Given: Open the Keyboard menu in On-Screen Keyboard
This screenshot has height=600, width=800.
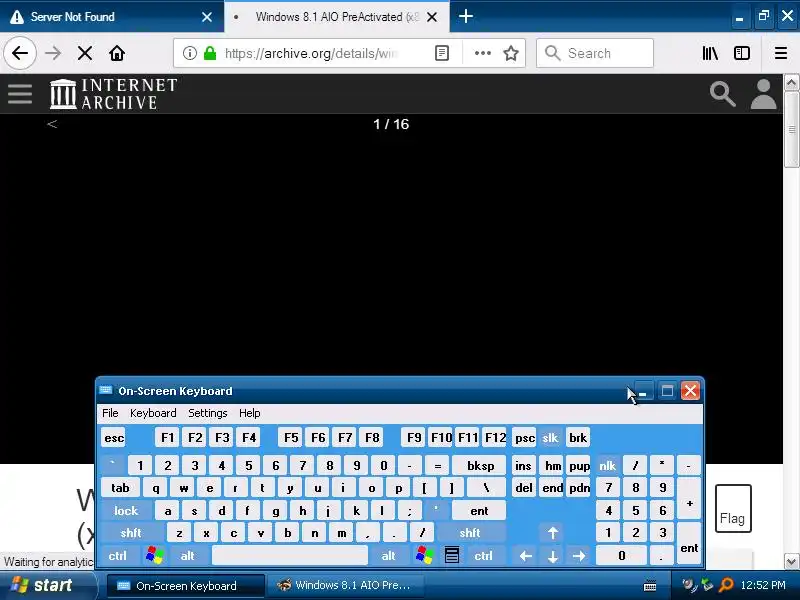Looking at the screenshot, I should tap(153, 413).
